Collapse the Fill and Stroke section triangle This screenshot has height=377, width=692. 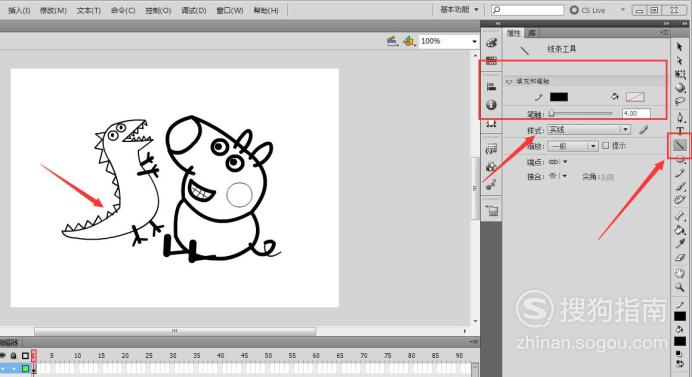[x=509, y=82]
